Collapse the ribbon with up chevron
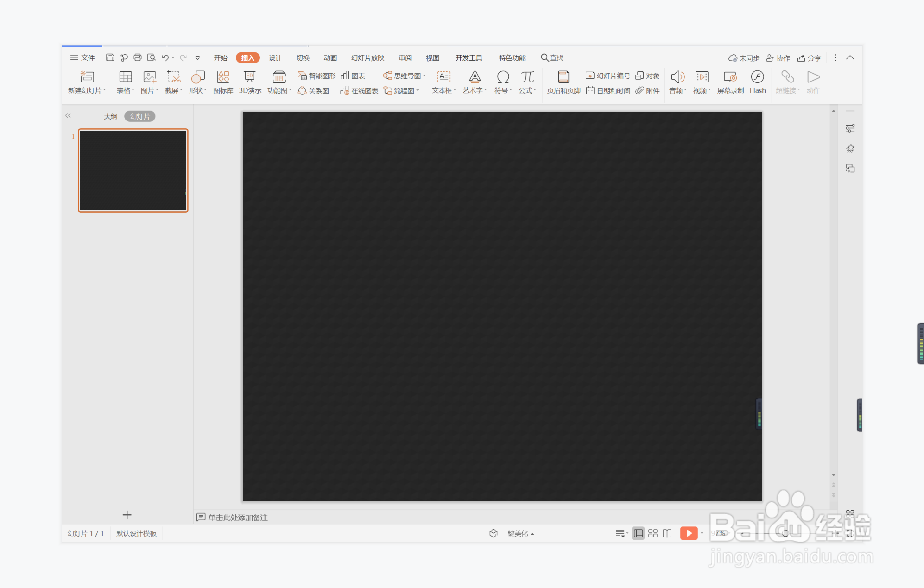The image size is (924, 588). point(850,57)
